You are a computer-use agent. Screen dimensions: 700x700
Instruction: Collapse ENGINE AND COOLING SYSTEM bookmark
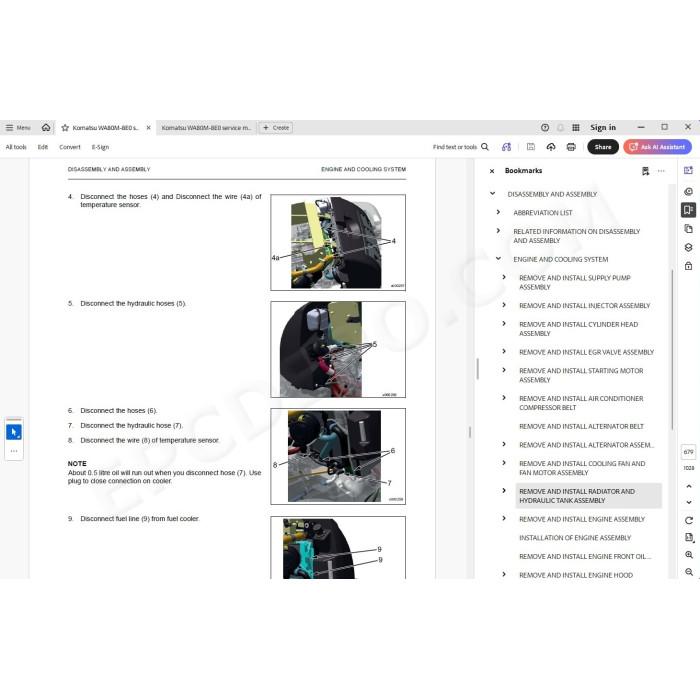498,258
